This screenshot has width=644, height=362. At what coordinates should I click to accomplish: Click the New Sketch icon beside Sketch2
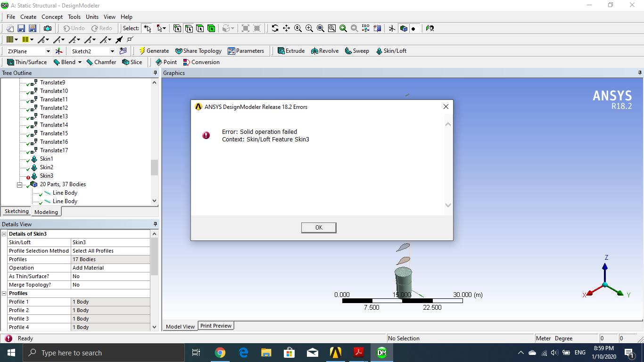tap(123, 51)
